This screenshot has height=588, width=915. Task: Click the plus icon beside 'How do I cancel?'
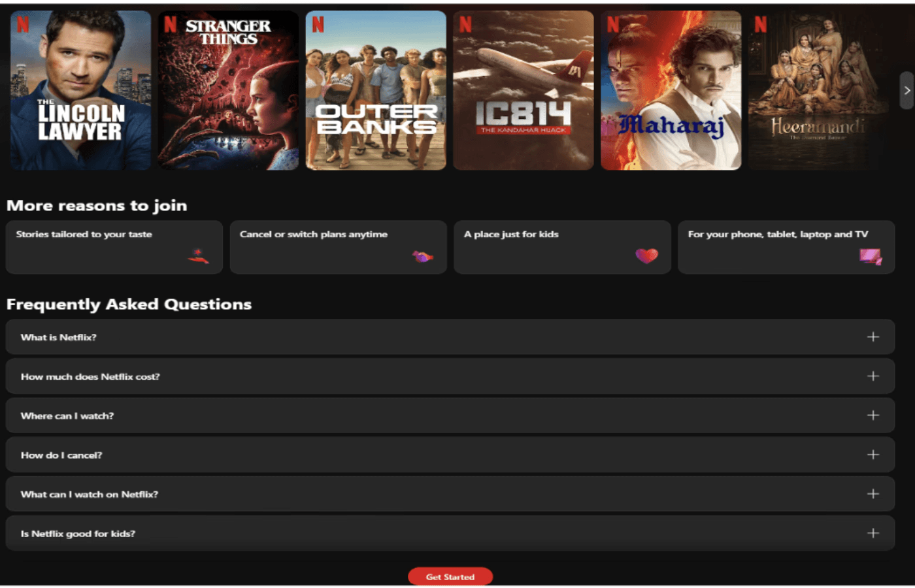[x=873, y=455]
